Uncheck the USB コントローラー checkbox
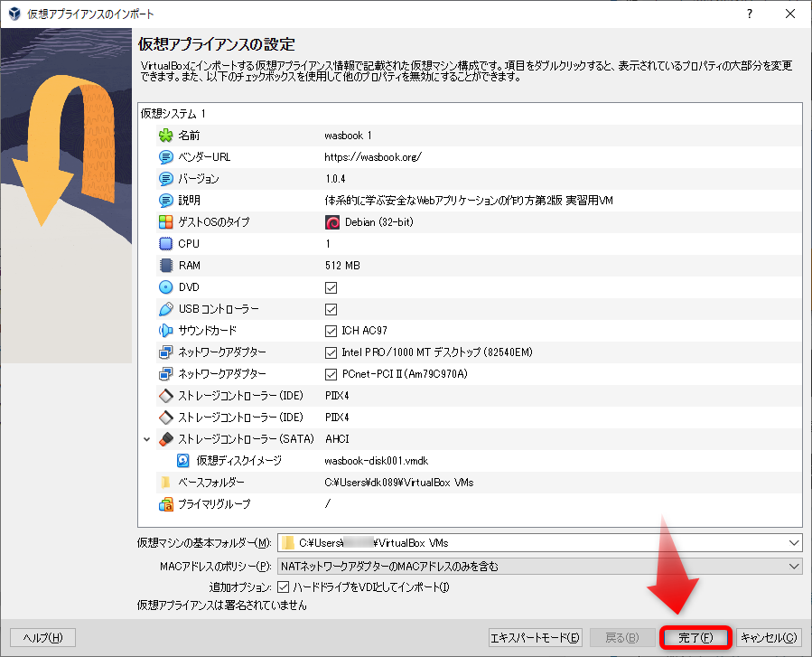The width and height of the screenshot is (812, 657). [x=331, y=309]
